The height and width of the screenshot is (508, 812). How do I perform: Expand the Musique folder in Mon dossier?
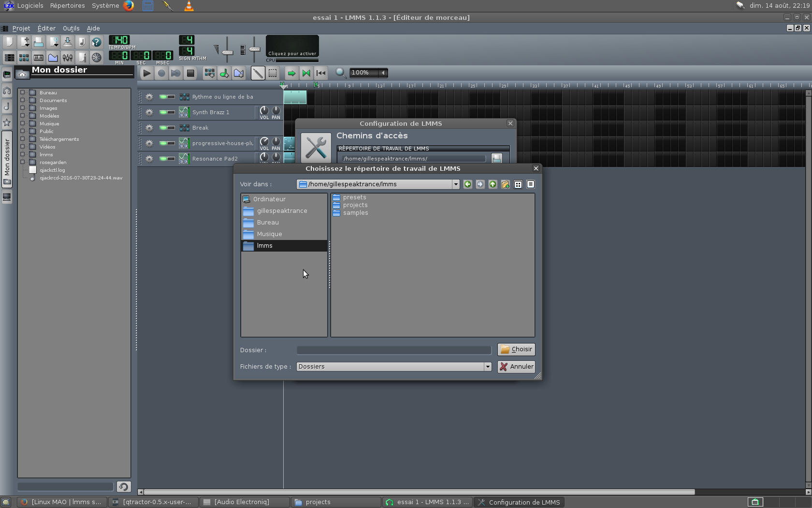pyautogui.click(x=22, y=123)
